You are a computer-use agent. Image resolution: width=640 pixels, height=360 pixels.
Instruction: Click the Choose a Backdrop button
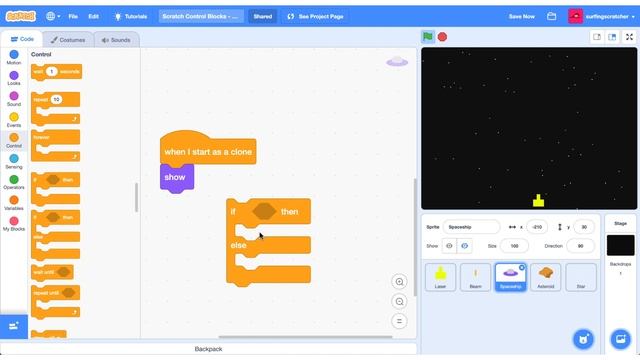point(620,339)
